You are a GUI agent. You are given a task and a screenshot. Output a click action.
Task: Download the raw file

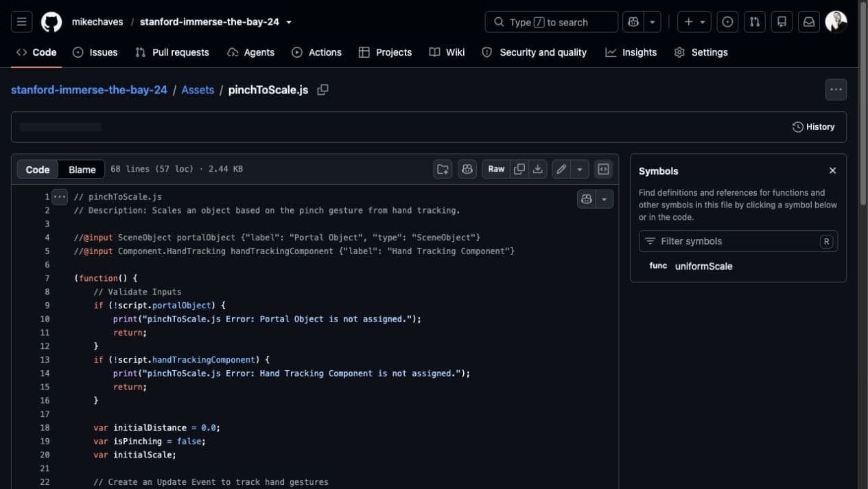(x=539, y=169)
